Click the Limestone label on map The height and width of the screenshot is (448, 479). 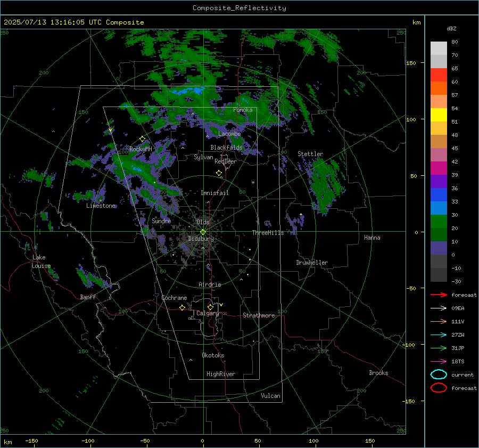point(101,206)
